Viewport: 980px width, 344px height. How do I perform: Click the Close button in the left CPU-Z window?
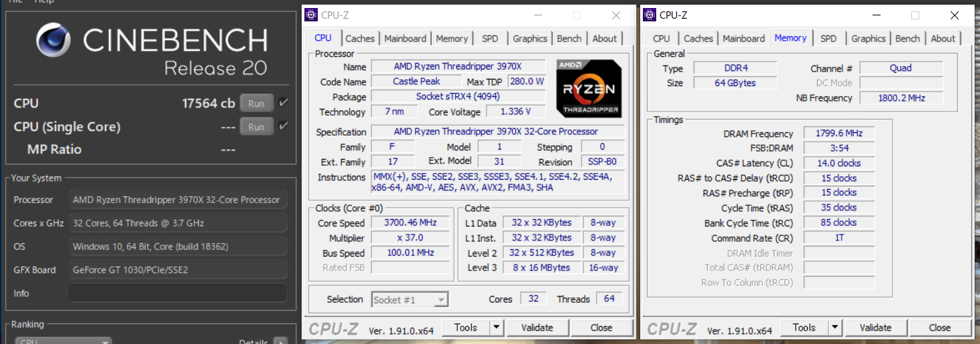(x=601, y=327)
